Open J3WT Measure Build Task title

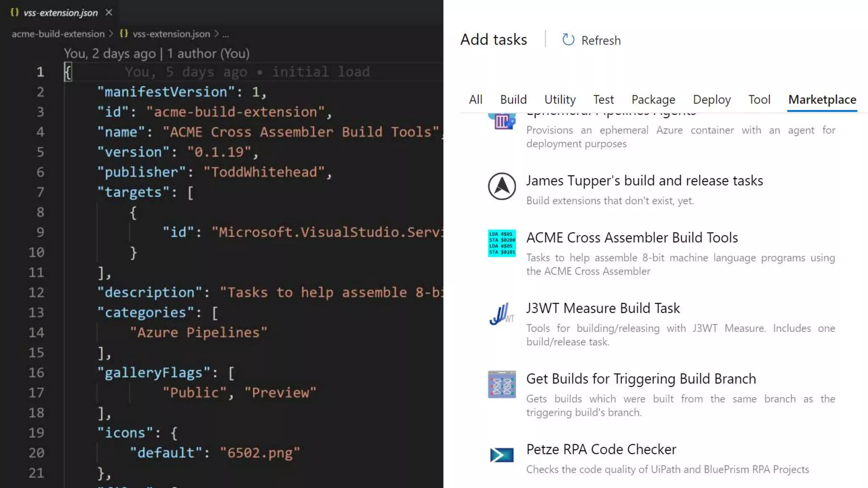pos(603,308)
